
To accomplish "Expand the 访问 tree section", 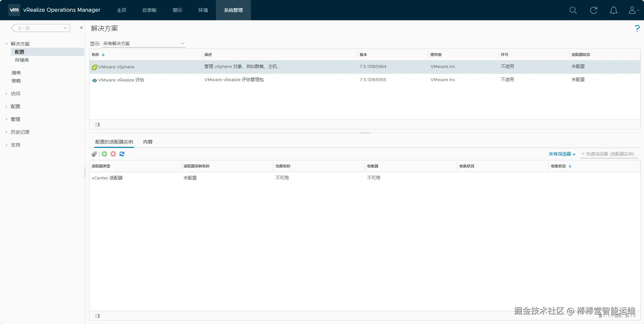I will coord(6,94).
